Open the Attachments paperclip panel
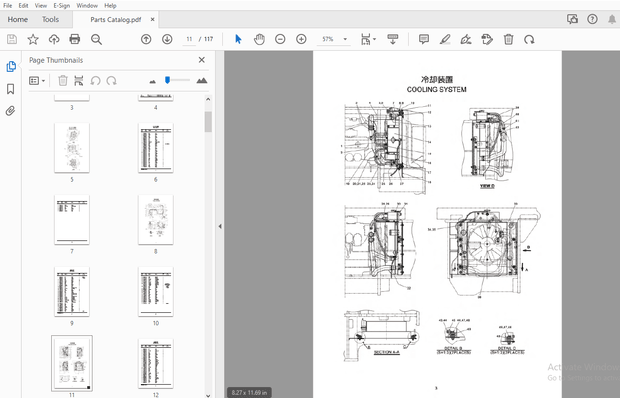 coord(11,111)
